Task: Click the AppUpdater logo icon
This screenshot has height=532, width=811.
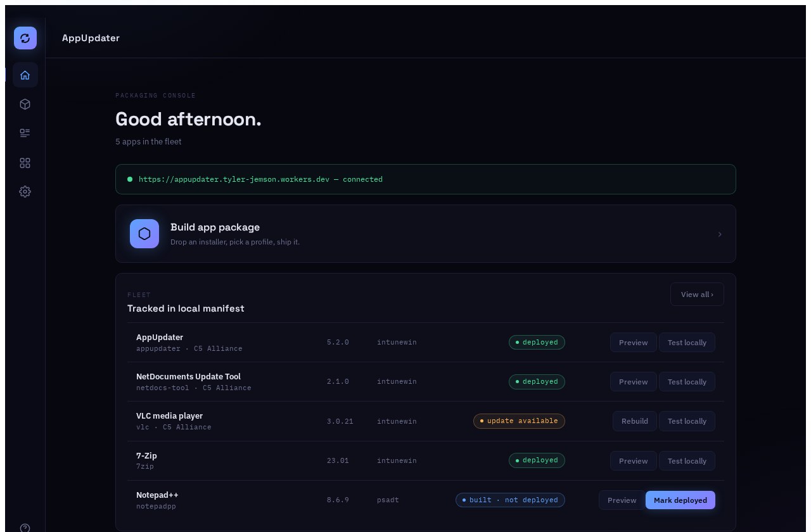Action: tap(25, 38)
